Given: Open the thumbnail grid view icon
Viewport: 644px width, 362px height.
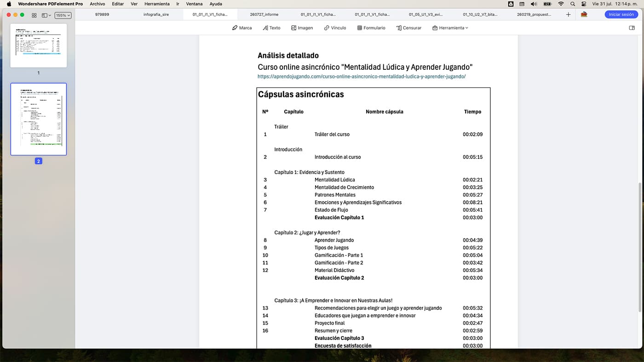Looking at the screenshot, I should (x=34, y=15).
